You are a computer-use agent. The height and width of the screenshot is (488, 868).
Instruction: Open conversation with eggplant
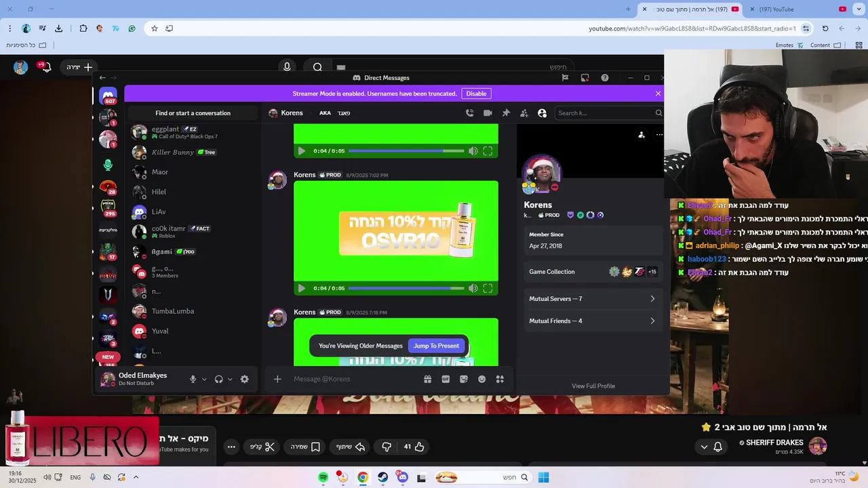pos(193,132)
